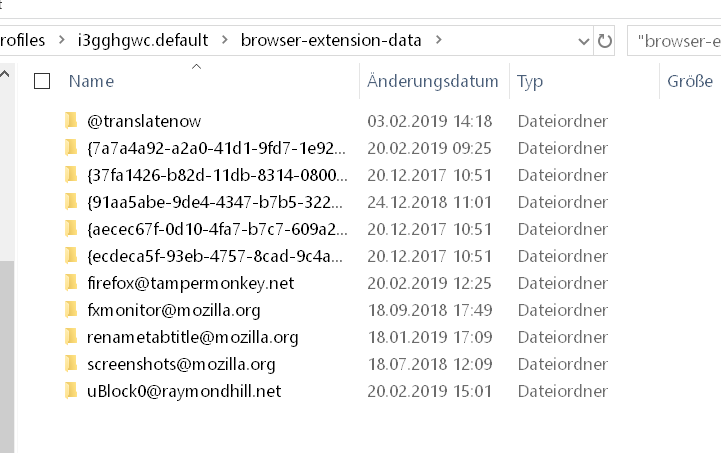Click the uBlock0@raymondhill.net folder icon

coord(71,391)
